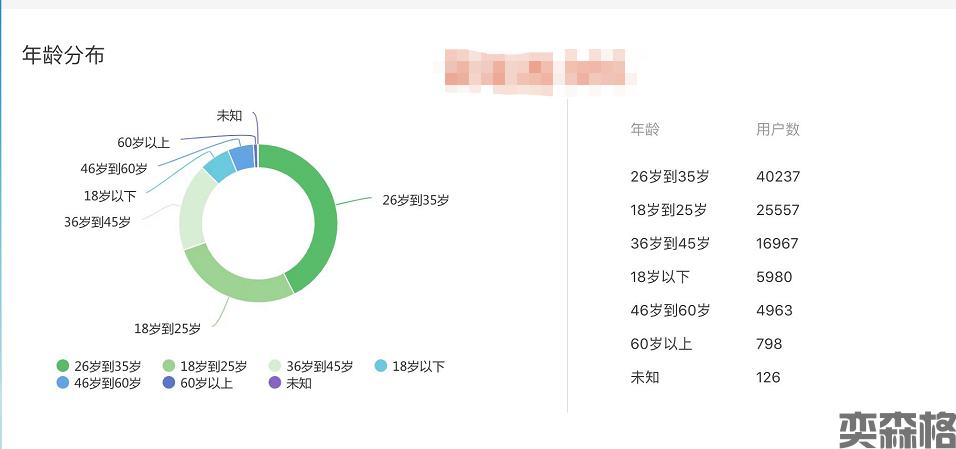Toggle the 26岁到35岁 legend item below chart
956x449 pixels.
tap(98, 366)
